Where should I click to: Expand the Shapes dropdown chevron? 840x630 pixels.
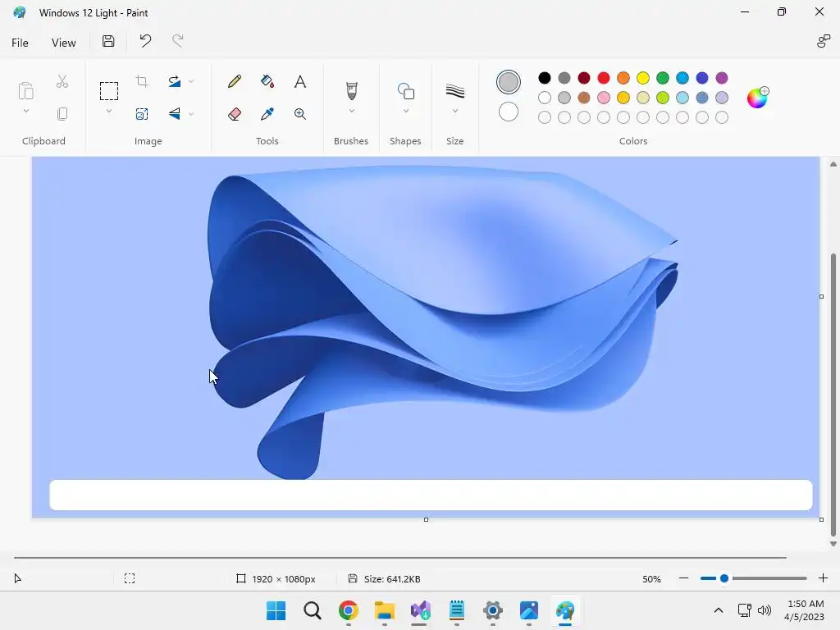(405, 111)
